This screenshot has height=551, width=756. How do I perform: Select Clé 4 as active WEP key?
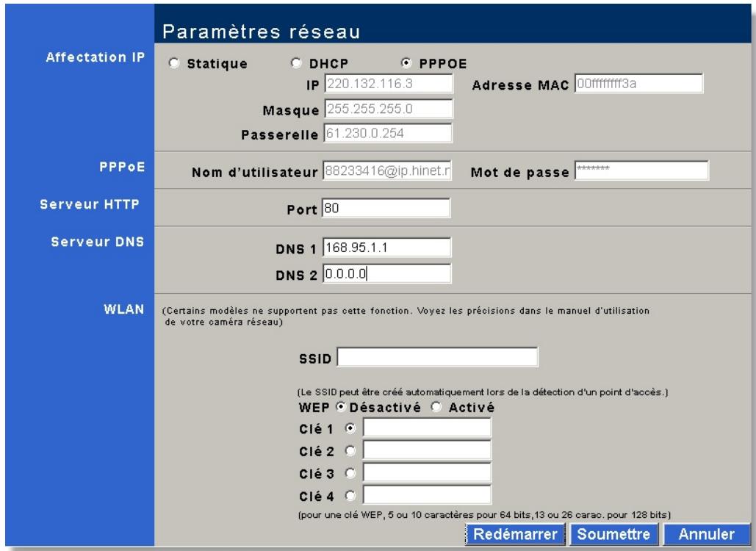pyautogui.click(x=350, y=495)
